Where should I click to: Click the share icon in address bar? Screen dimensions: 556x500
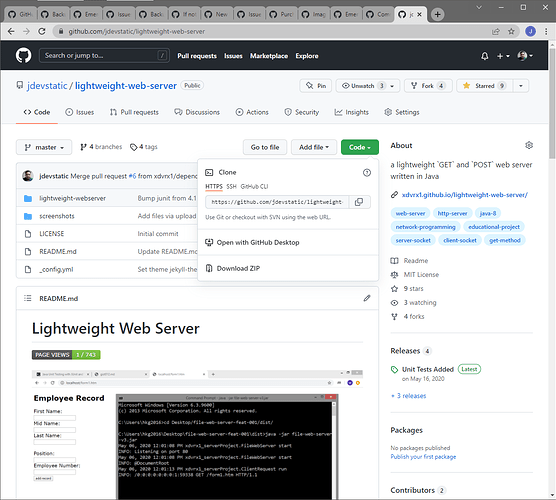click(495, 32)
